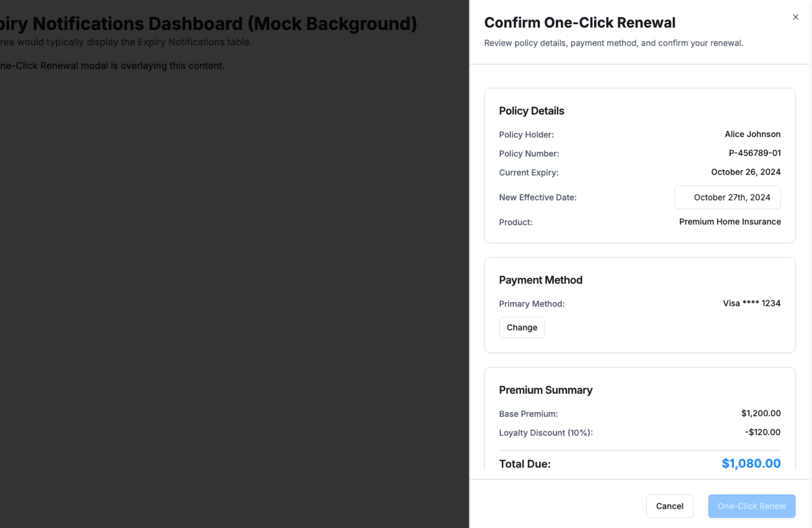Click the Expiry Notifications Dashboard heading

208,24
